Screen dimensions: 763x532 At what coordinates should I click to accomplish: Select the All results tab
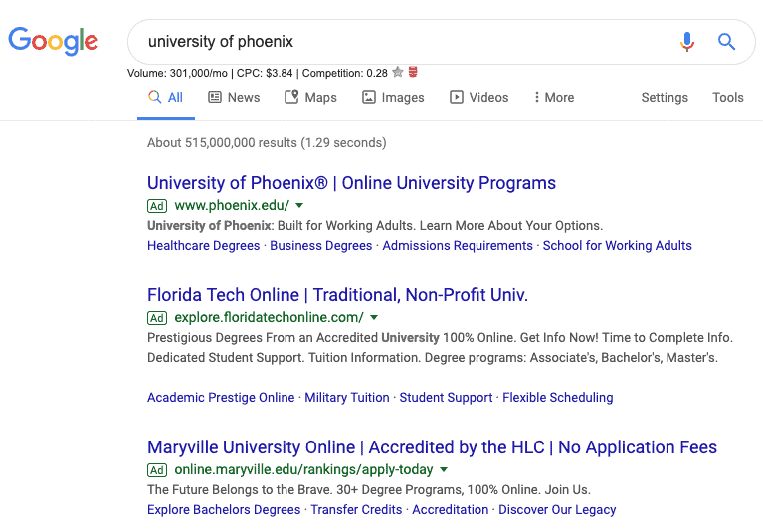166,98
